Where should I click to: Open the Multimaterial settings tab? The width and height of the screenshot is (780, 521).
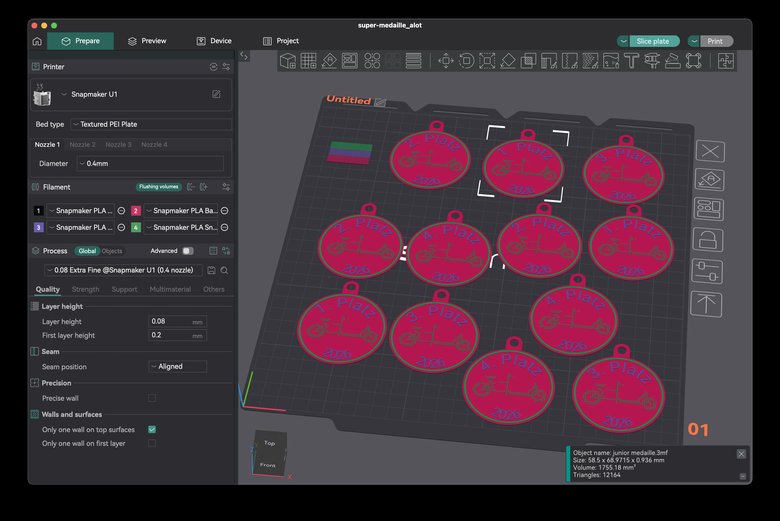point(170,289)
